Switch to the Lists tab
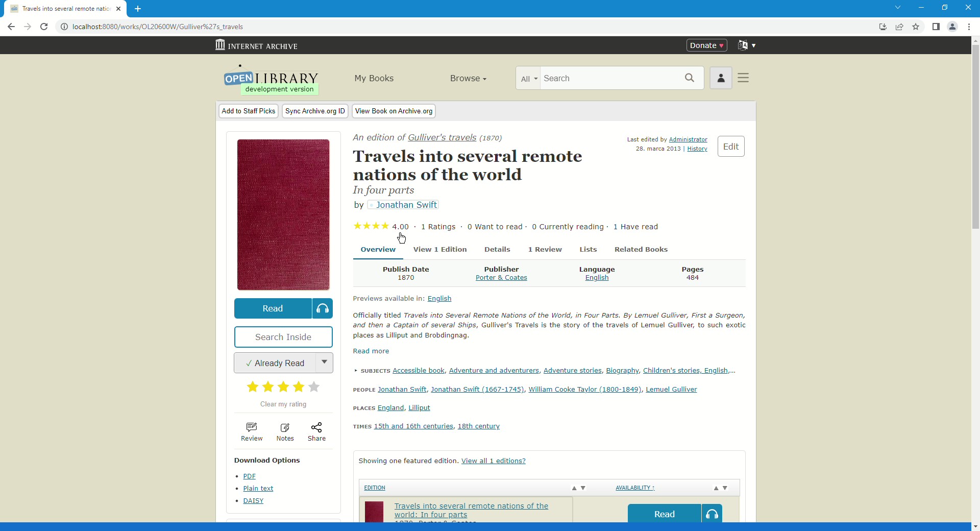Viewport: 980px width, 531px height. 588,249
